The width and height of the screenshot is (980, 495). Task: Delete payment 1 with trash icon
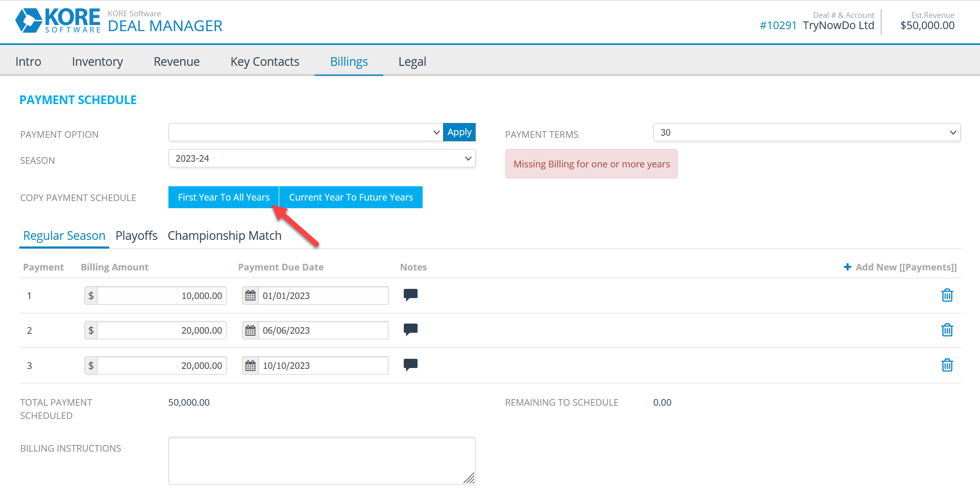[947, 295]
